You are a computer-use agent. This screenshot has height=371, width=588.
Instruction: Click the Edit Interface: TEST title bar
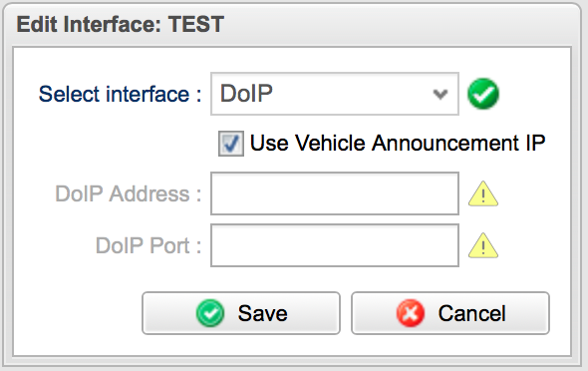point(292,24)
